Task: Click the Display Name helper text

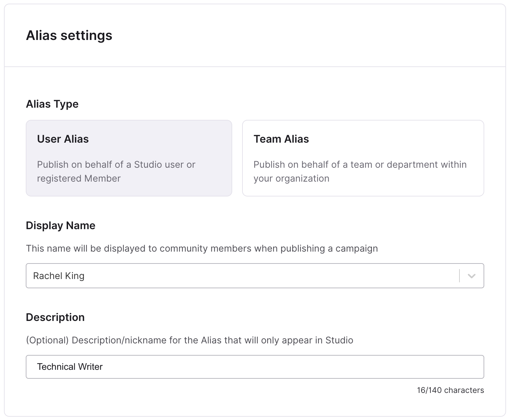Action: pyautogui.click(x=202, y=248)
